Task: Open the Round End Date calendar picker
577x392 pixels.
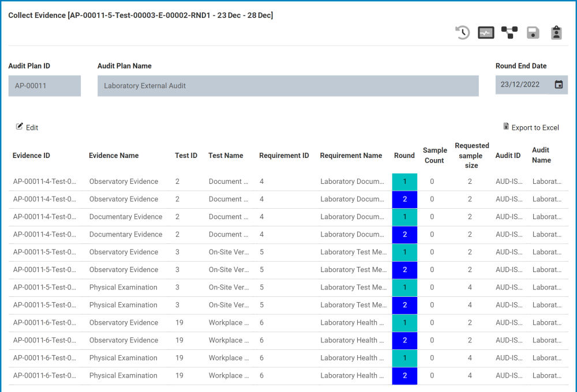Action: pyautogui.click(x=559, y=85)
